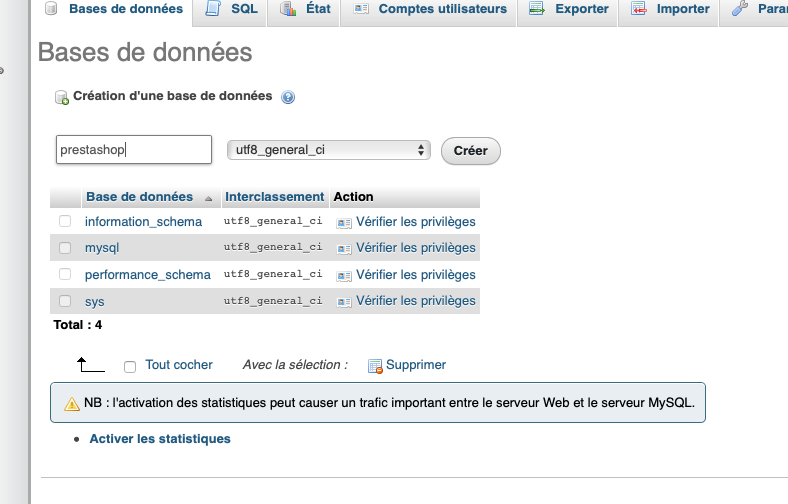Viewport: 788px width, 504px height.
Task: Open the performance_schema database link
Action: click(148, 275)
